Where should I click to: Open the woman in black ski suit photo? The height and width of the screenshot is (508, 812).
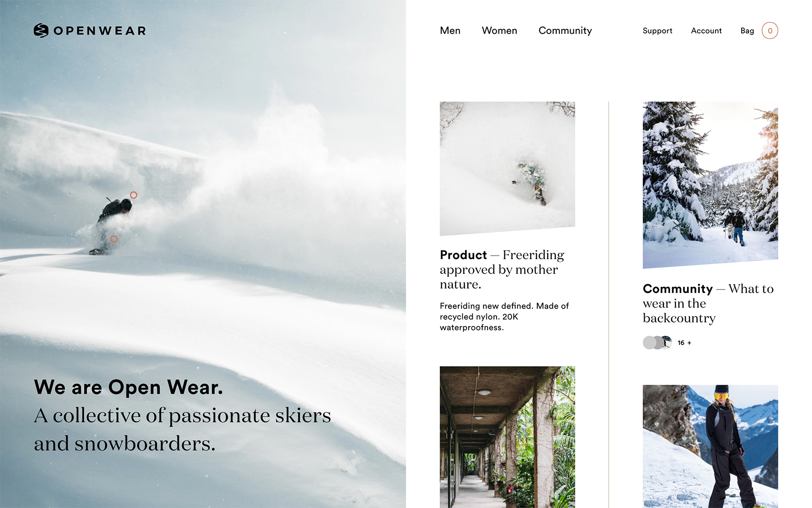point(710,447)
